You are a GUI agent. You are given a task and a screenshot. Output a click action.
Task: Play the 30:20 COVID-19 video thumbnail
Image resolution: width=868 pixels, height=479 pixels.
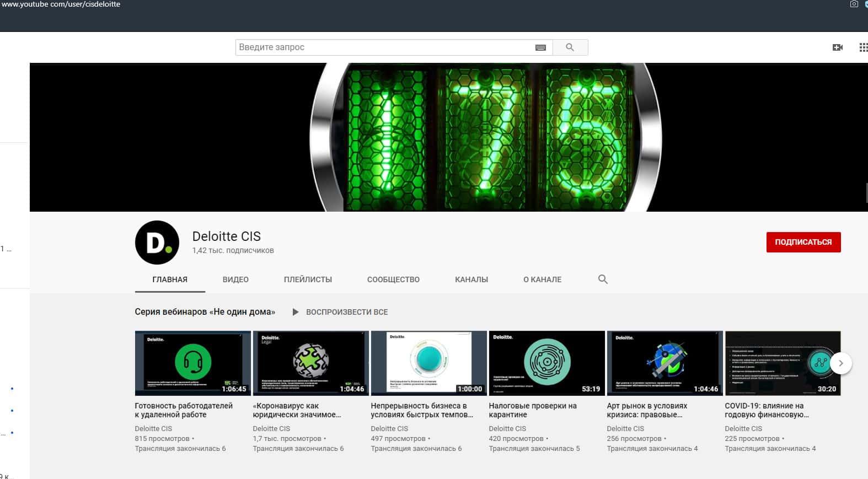pyautogui.click(x=782, y=363)
